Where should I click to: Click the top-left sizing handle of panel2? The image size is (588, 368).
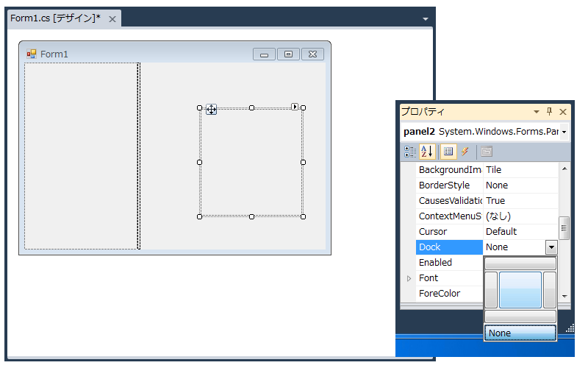(x=199, y=107)
